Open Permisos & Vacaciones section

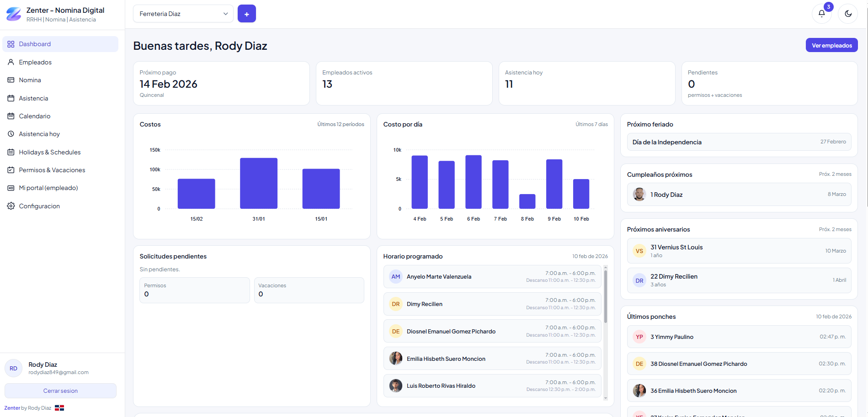[x=52, y=170]
